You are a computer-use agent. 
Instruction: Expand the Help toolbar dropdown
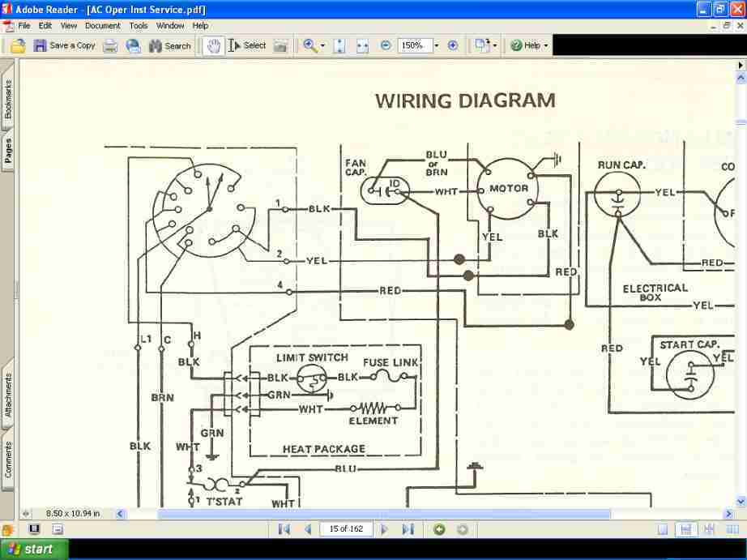click(546, 46)
